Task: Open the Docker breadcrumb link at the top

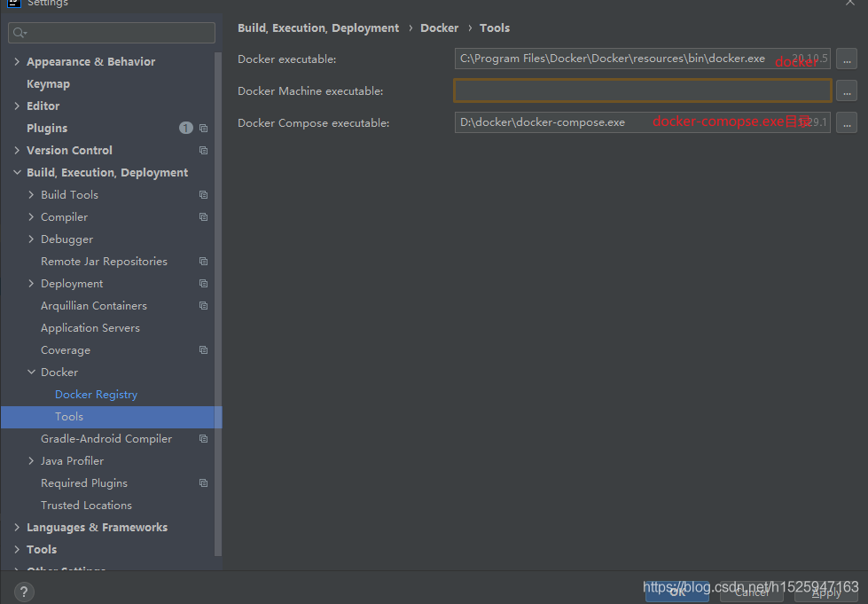Action: pos(439,27)
